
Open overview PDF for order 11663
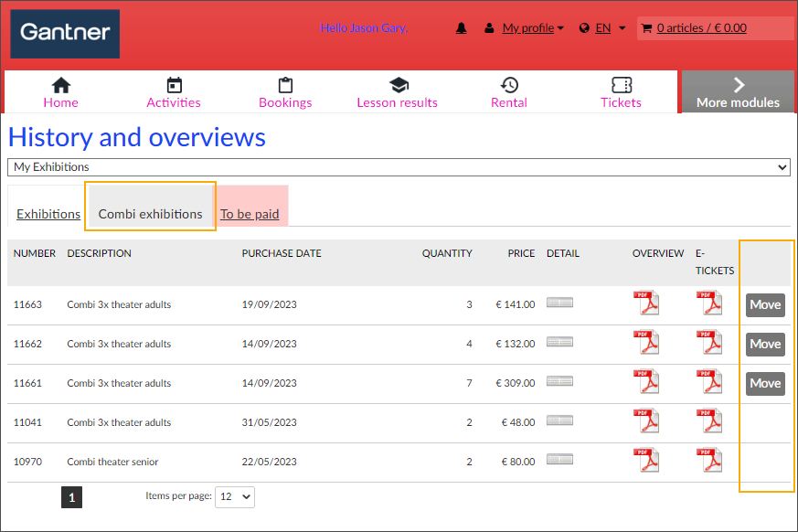[x=647, y=303]
